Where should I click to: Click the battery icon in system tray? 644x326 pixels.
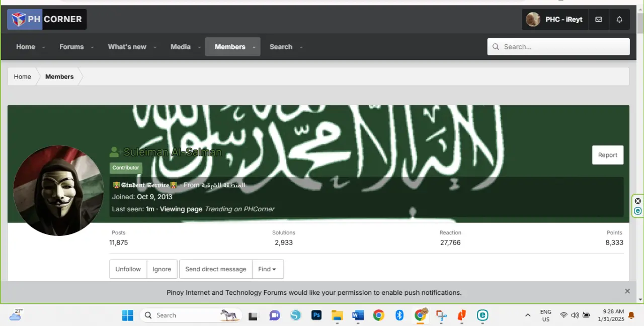click(x=587, y=315)
